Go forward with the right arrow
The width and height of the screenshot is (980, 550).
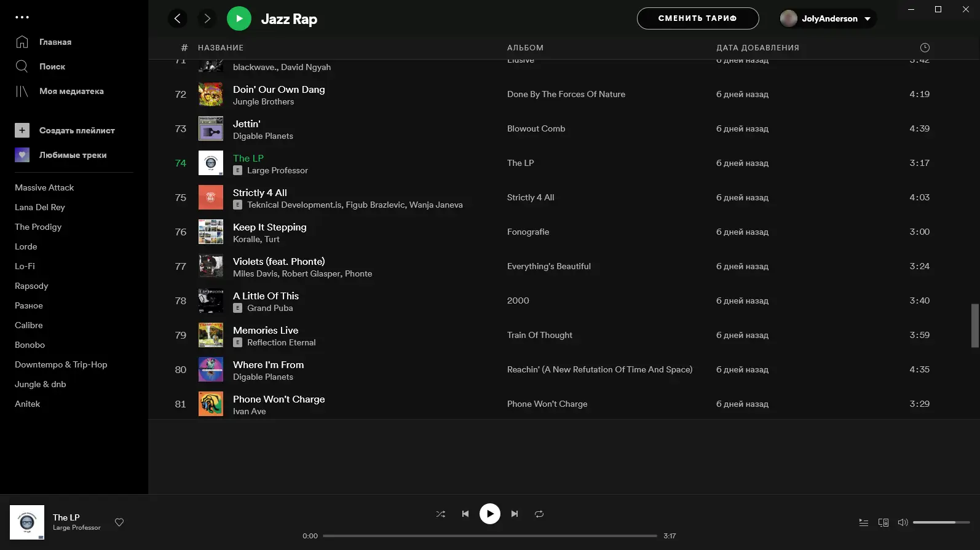[207, 18]
